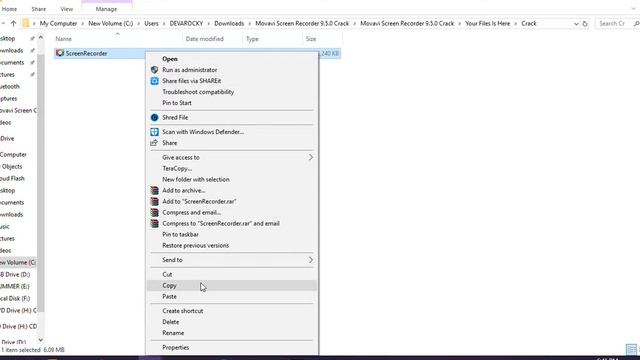Open the Home ribbon tab
The image size is (640, 360).
tap(9, 9)
